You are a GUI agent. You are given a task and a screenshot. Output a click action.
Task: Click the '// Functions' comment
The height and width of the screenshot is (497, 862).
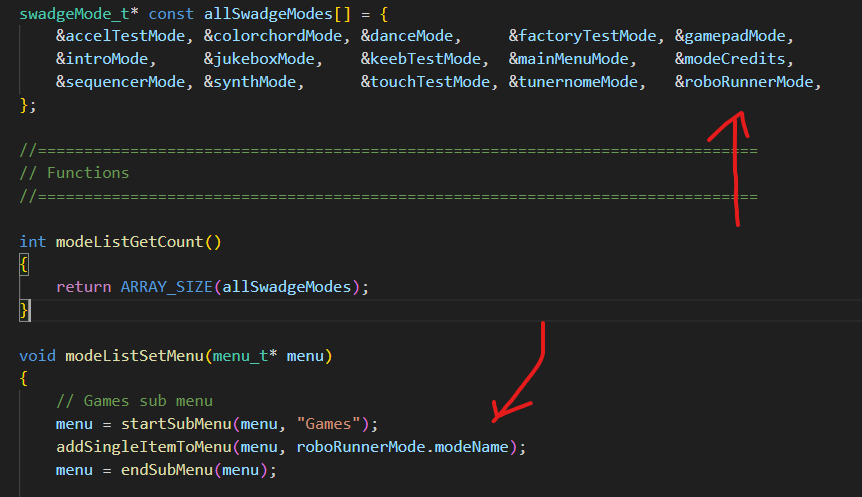[74, 173]
